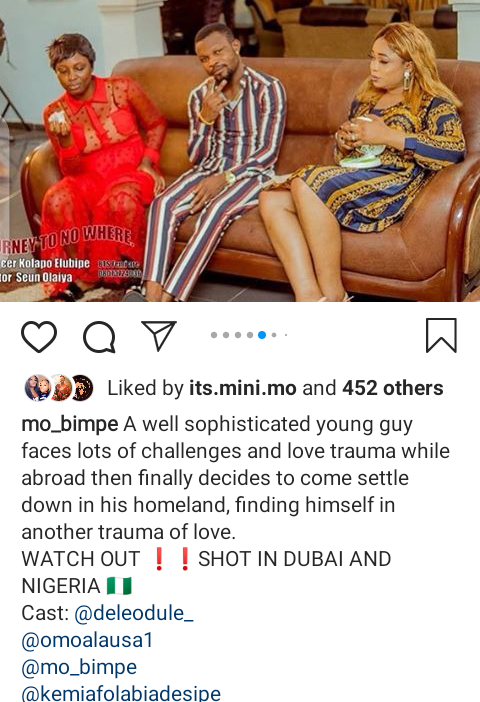Viewport: 480px width, 702px height.
Task: Select the highlighted blue carousel dot
Action: [262, 335]
